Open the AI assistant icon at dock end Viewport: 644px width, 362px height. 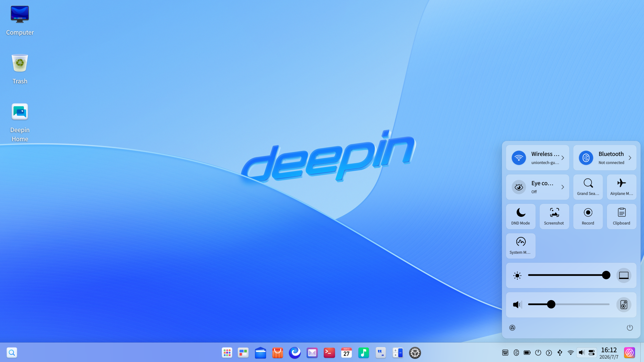(629, 353)
